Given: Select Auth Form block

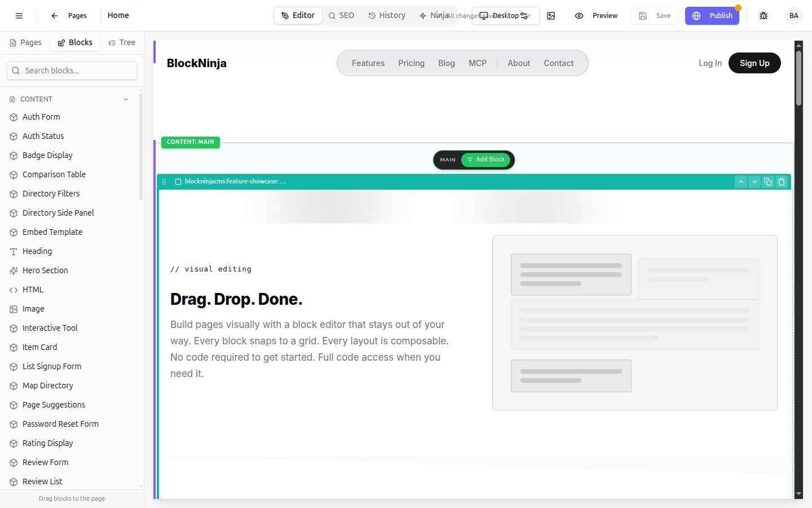Looking at the screenshot, I should pyautogui.click(x=71, y=117).
